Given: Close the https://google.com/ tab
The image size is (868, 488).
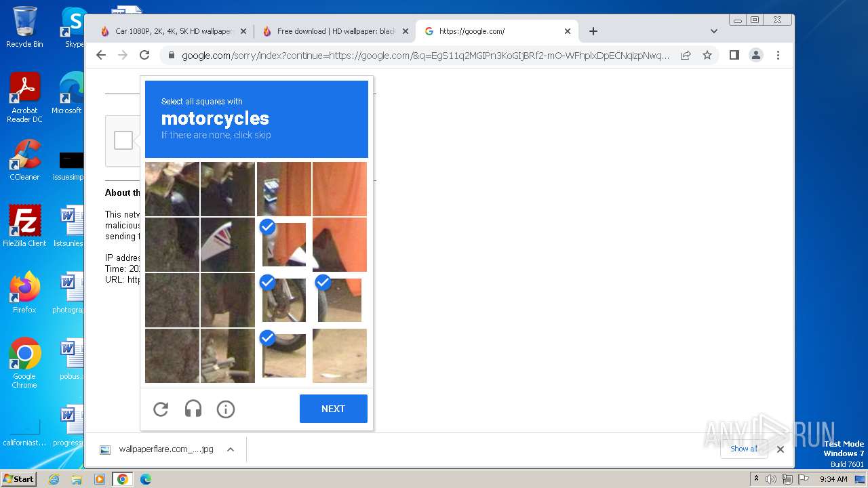Looking at the screenshot, I should (x=568, y=31).
